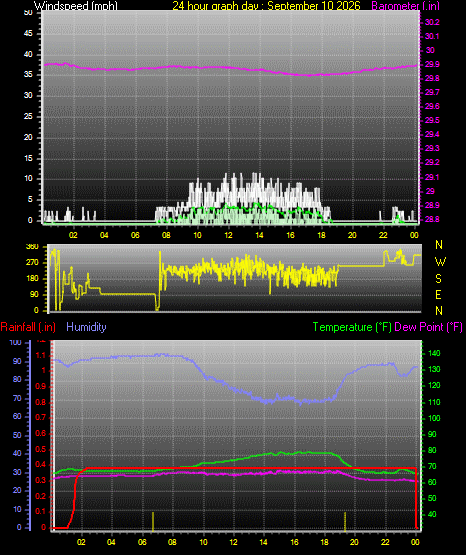Click the yellow sunset marker near 19

pos(345,521)
